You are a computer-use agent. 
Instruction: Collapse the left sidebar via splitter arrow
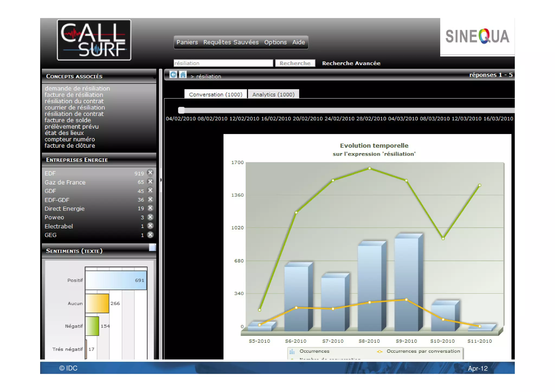(x=161, y=180)
